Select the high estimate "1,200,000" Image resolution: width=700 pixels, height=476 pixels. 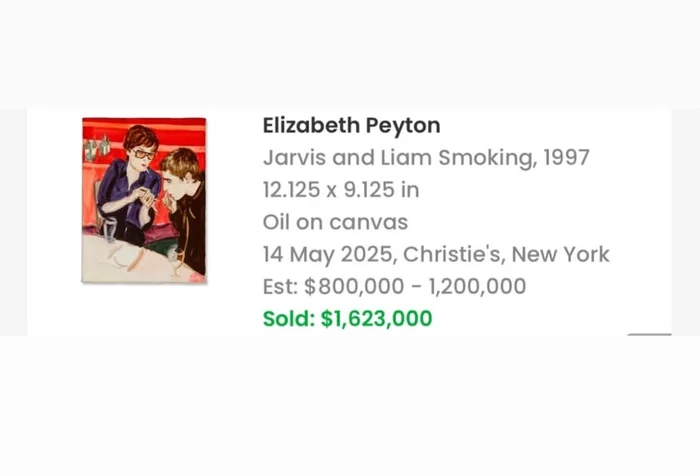pos(477,287)
